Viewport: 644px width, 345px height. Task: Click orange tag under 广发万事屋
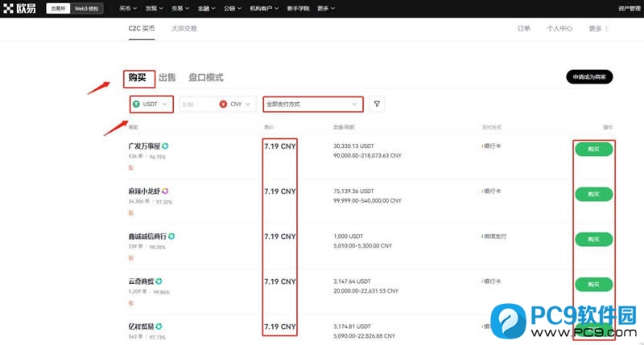point(131,167)
